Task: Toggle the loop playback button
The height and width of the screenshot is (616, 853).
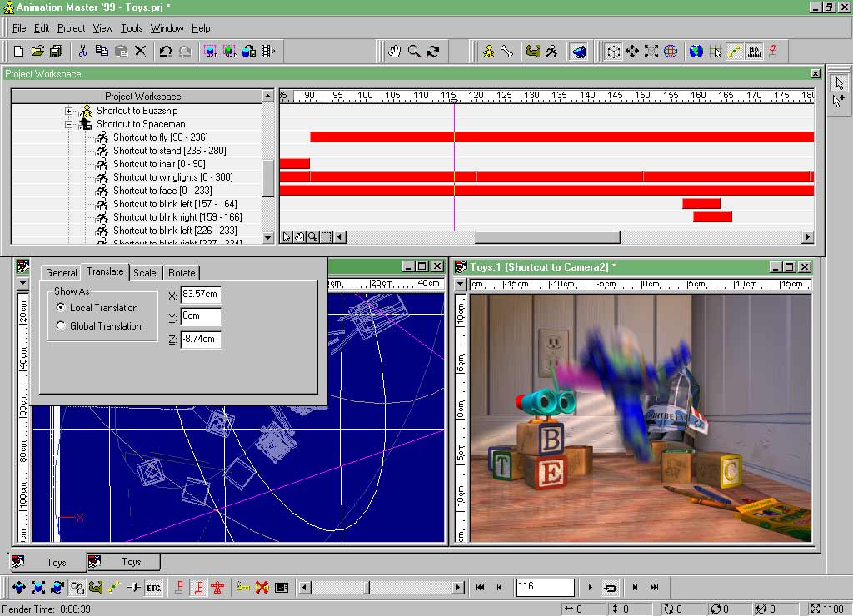Action: coord(610,588)
